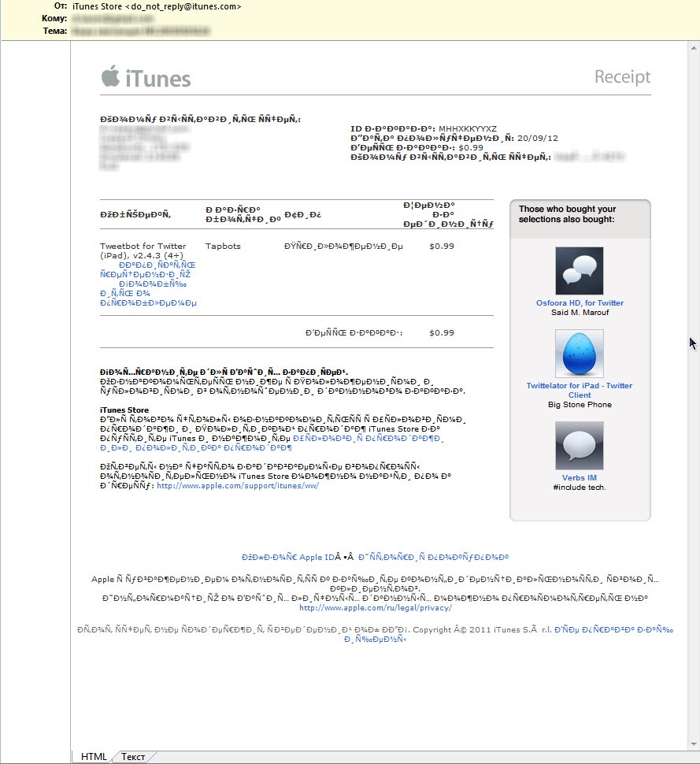Viewport: 700px width, 764px height.
Task: Select the sender address do_not_reply@itunes.com
Action: [185, 6]
